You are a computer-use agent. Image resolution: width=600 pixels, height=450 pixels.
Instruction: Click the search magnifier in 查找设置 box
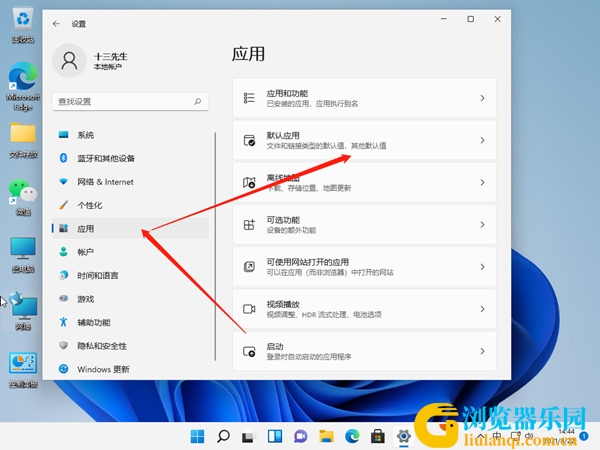coord(197,101)
